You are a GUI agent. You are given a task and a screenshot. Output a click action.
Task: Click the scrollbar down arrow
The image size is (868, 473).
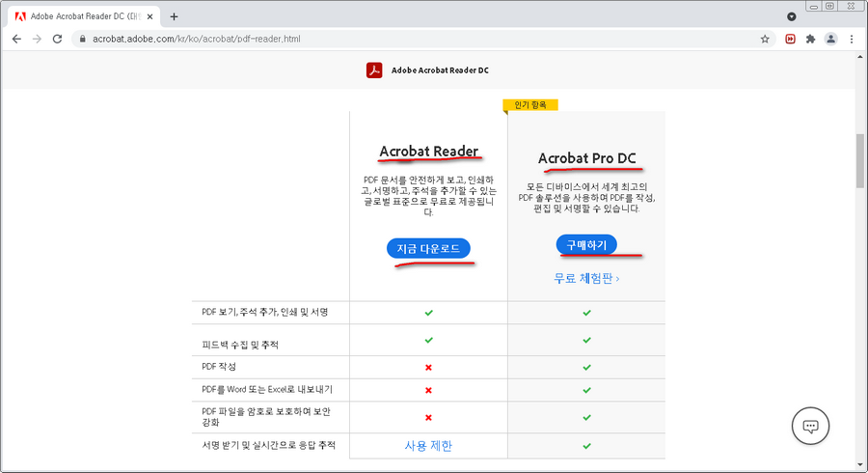point(859,464)
